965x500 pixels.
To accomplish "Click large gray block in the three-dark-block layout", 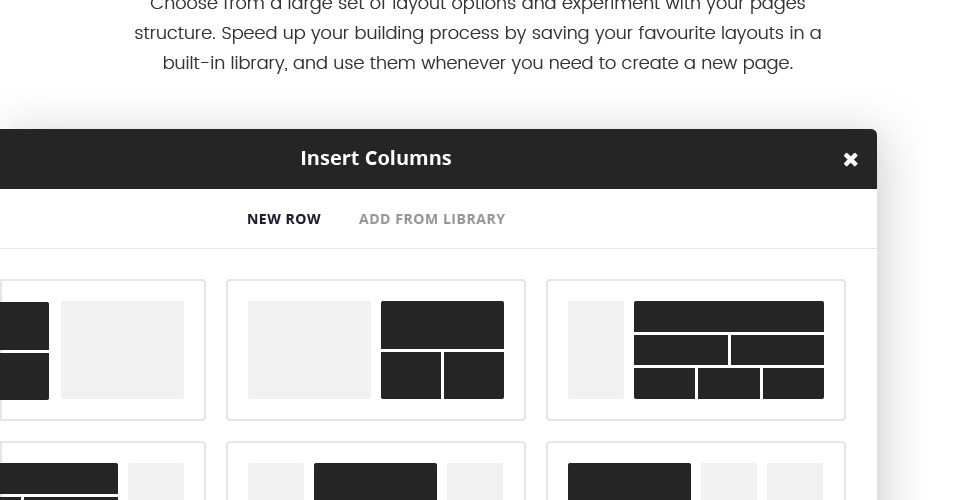I will click(x=309, y=350).
